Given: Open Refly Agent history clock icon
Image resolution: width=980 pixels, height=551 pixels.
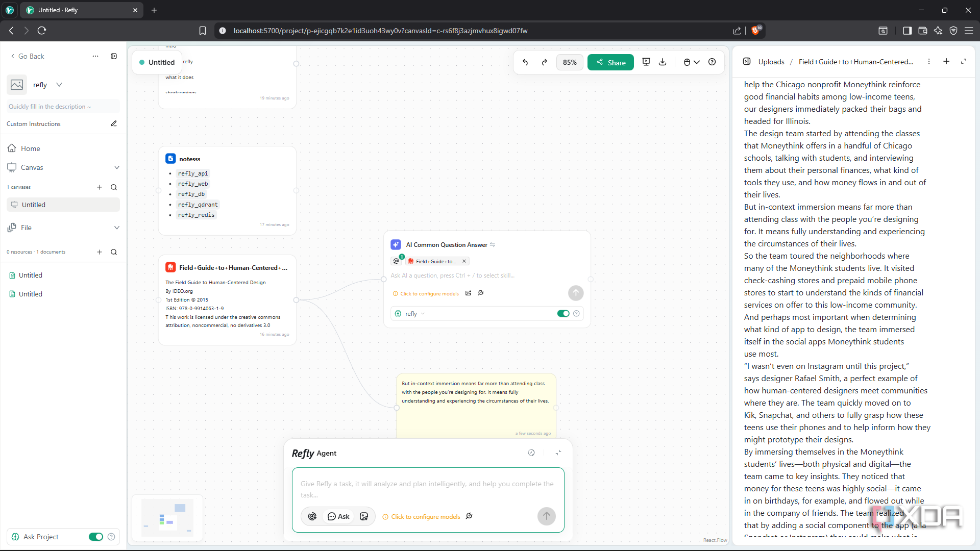Looking at the screenshot, I should (531, 453).
